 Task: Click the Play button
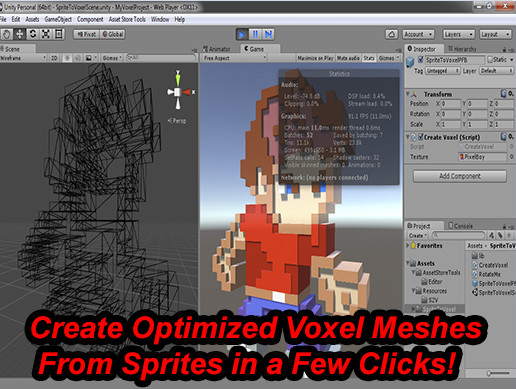242,34
